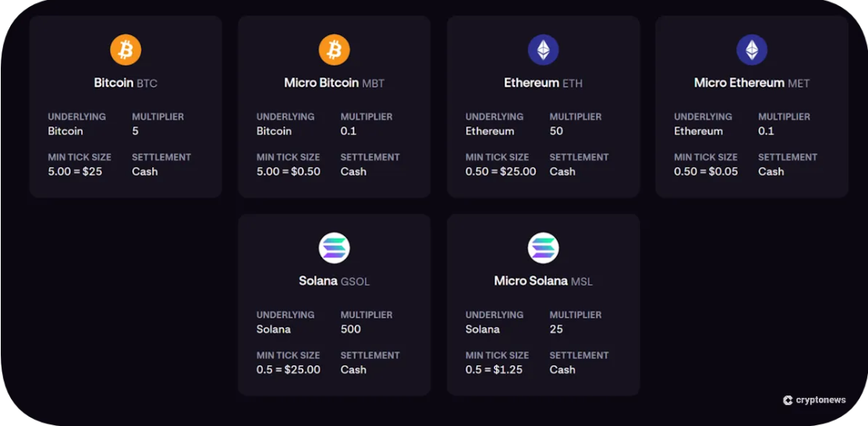This screenshot has height=426, width=868.
Task: Select the Ethereum ETH title
Action: tap(544, 83)
